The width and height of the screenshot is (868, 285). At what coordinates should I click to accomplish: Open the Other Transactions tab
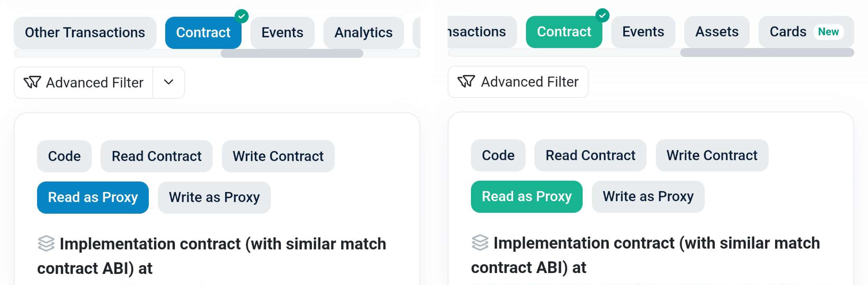tap(85, 33)
